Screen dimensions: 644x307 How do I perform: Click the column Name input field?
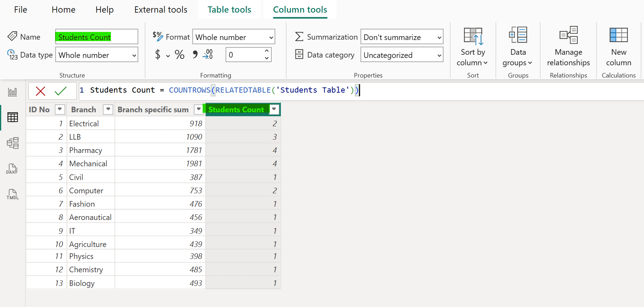[97, 37]
